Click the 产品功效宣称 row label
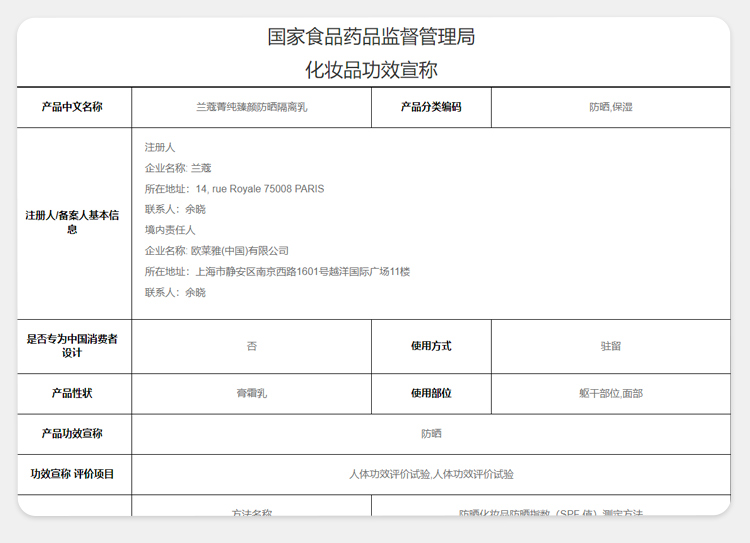 (73, 434)
